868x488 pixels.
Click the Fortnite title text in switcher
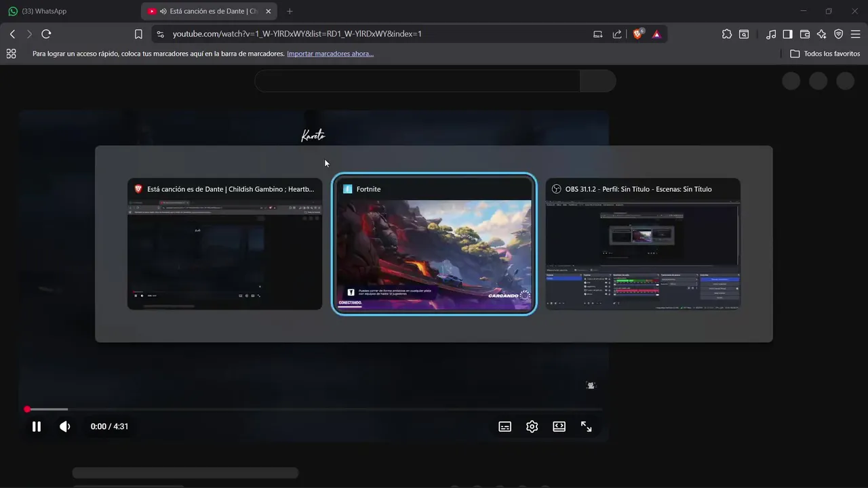368,189
